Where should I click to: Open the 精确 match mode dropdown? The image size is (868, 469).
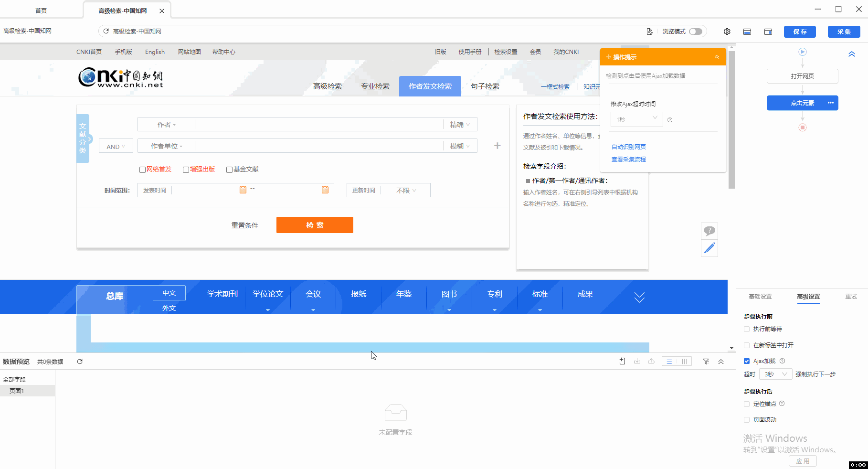[x=460, y=125]
